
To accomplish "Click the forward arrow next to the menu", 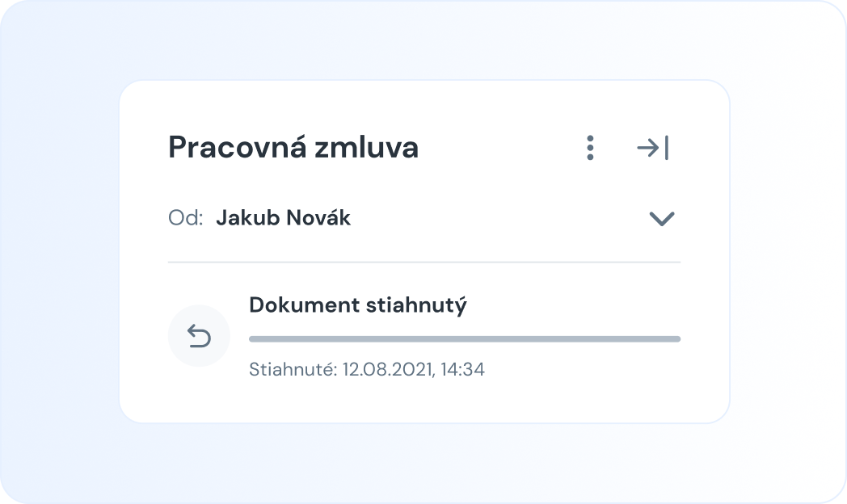I will click(x=653, y=148).
